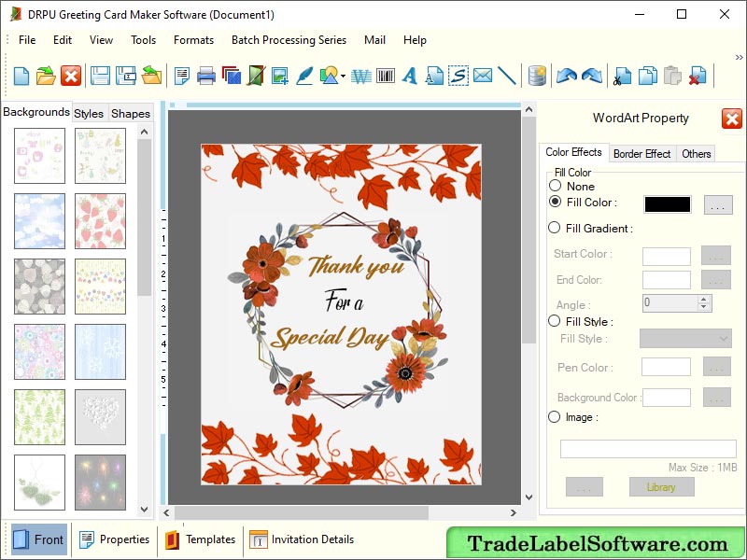Screen dimensions: 747x560
Task: Choose the Image fill option
Action: (554, 417)
